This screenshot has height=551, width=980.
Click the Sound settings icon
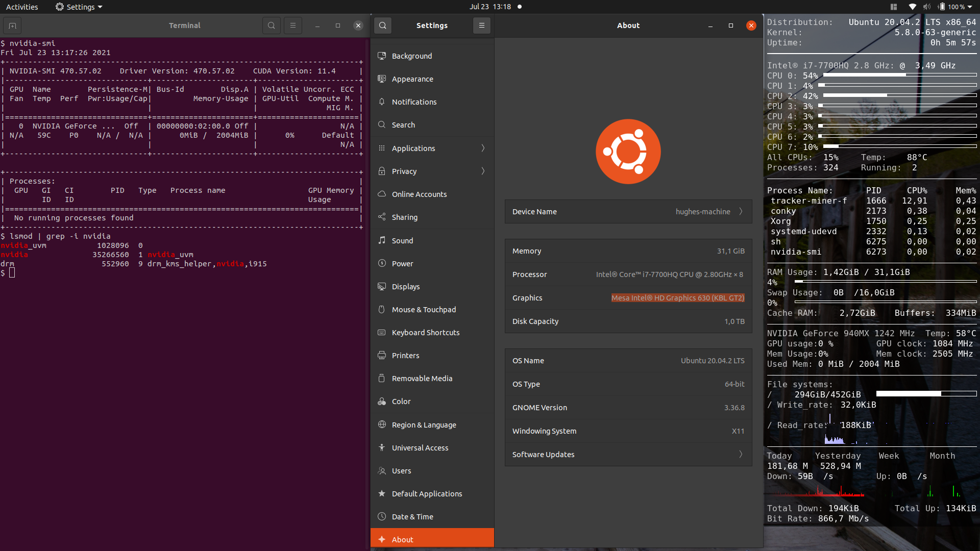(382, 240)
